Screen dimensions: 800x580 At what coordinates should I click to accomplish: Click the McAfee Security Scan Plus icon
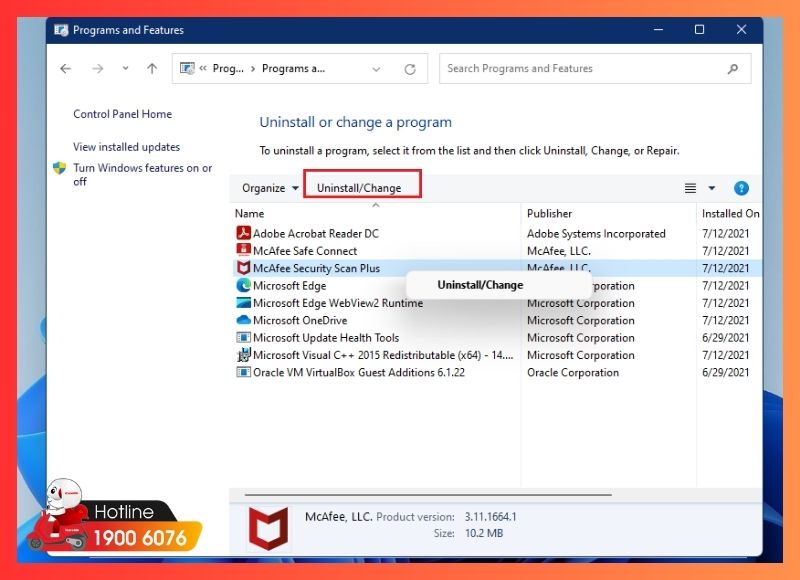pos(243,267)
